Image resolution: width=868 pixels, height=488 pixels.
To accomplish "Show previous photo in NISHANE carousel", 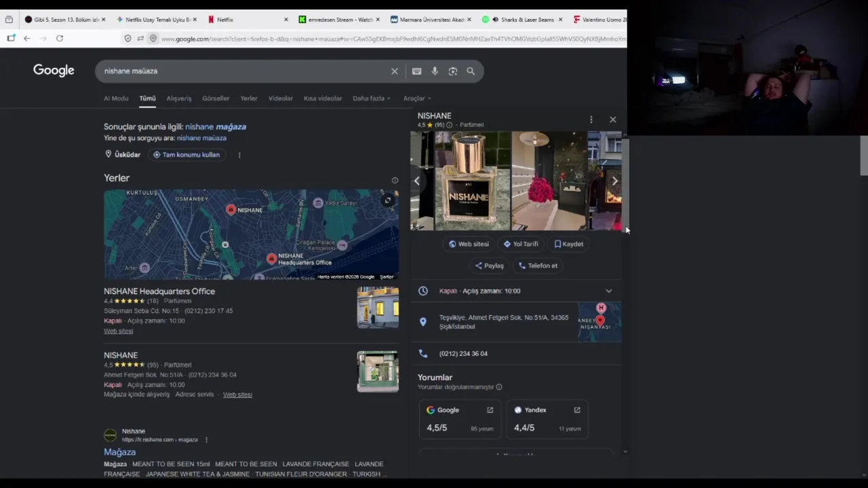I will (417, 181).
